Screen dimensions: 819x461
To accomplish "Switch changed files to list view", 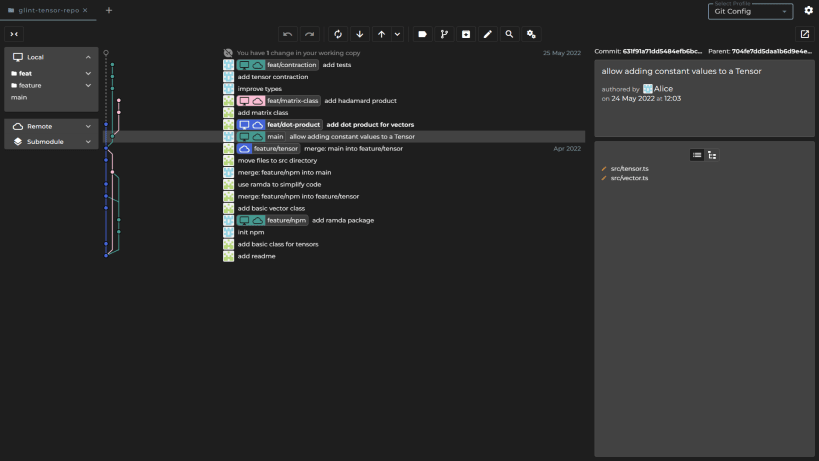I will pos(697,155).
